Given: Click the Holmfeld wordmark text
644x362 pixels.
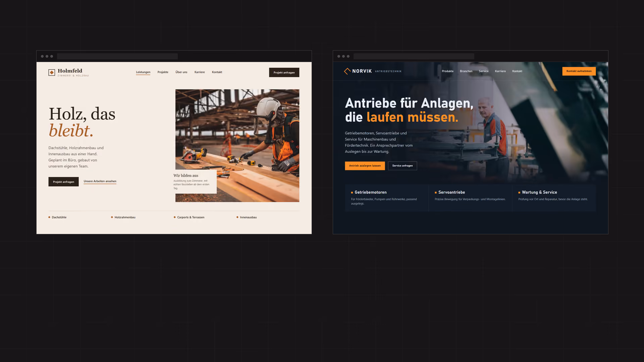Looking at the screenshot, I should [x=70, y=71].
